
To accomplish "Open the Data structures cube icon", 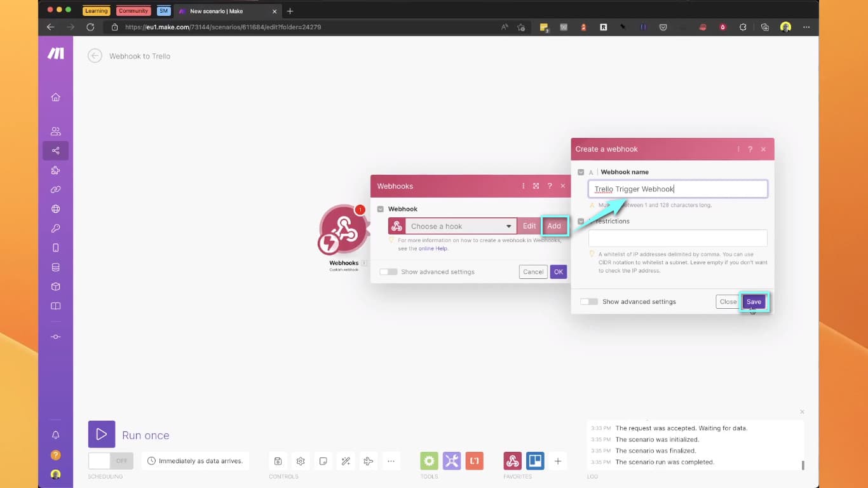I will point(55,287).
